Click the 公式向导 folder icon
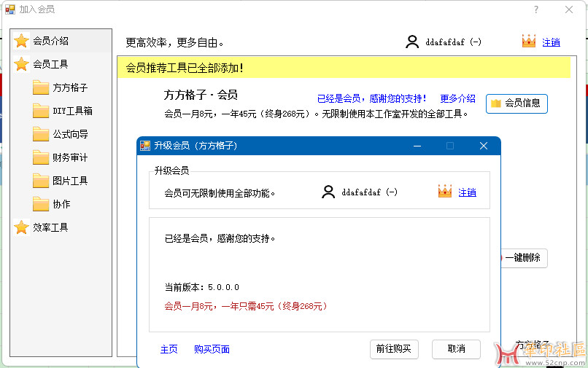588x368 pixels. point(41,134)
